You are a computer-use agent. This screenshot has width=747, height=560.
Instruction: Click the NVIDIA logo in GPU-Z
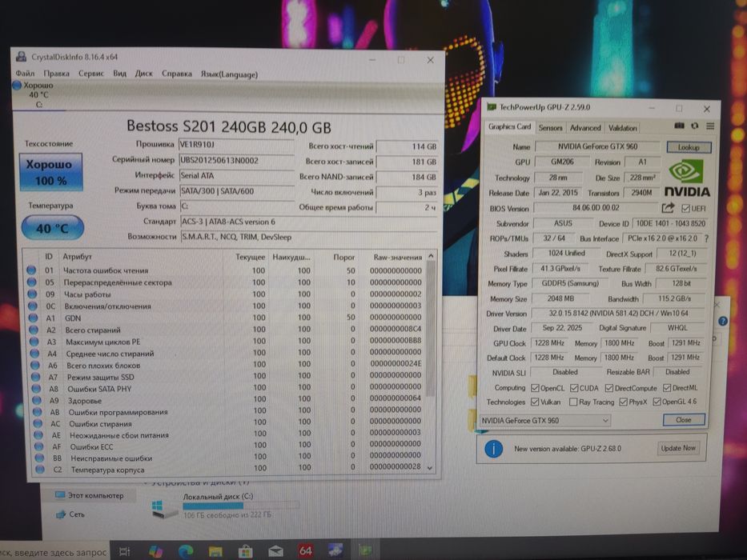(x=686, y=178)
